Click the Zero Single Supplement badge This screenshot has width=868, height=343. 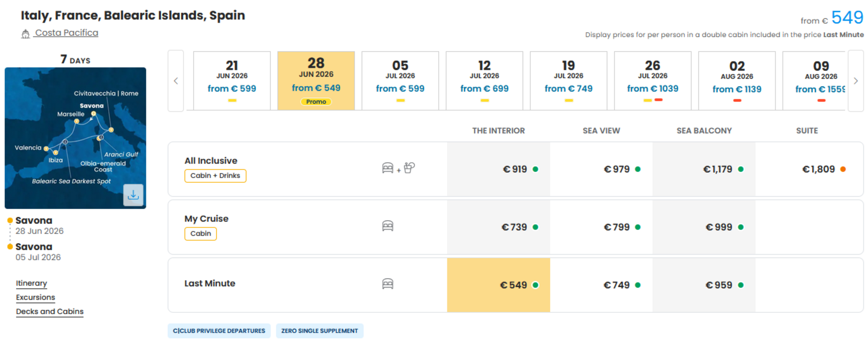coord(320,331)
